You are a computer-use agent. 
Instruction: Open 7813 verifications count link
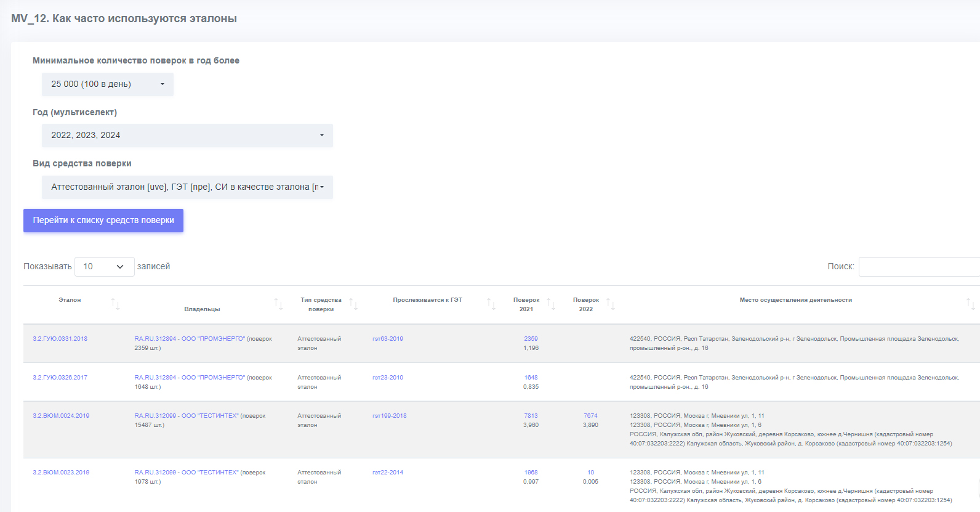(x=531, y=416)
